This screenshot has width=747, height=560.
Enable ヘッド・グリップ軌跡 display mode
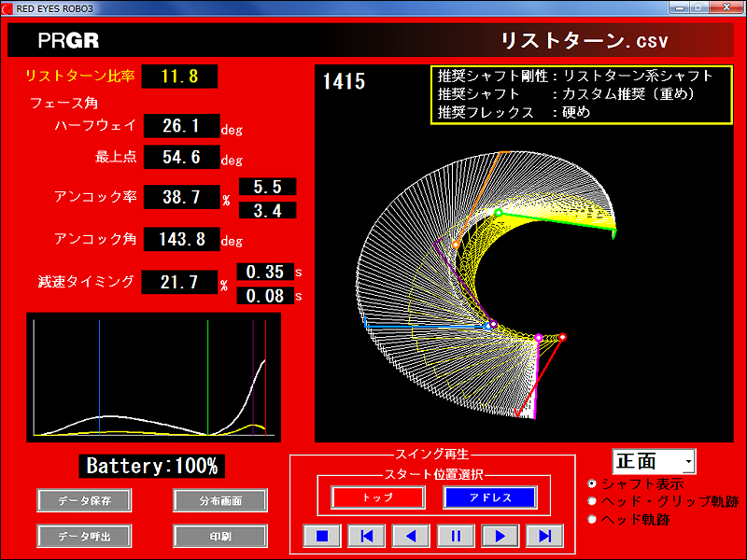593,501
